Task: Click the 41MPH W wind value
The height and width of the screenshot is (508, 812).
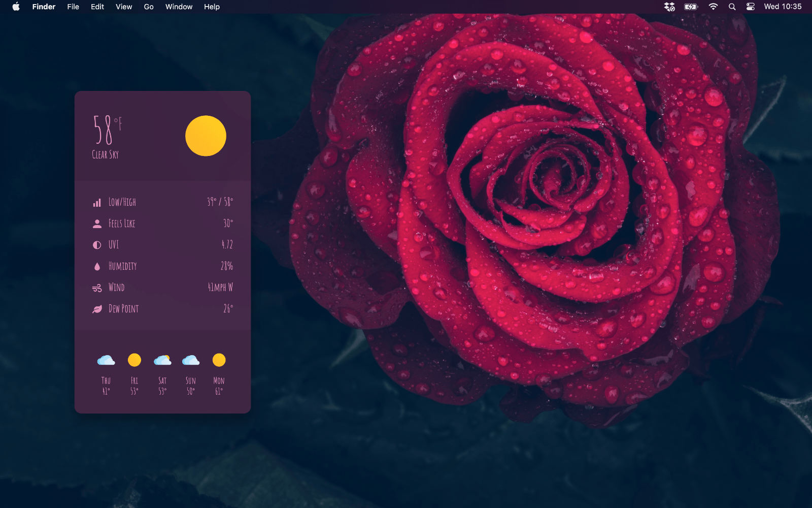Action: point(221,288)
